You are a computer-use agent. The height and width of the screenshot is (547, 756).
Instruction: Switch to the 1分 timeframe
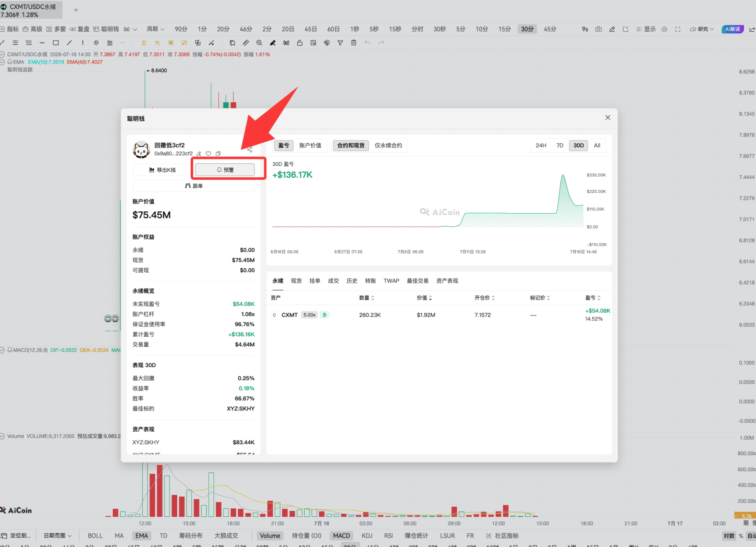coord(202,29)
